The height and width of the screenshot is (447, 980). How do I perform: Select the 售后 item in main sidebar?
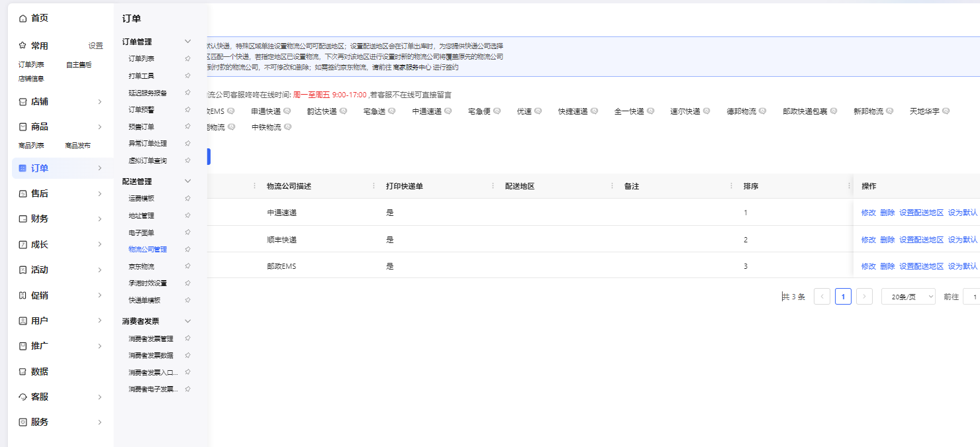40,193
